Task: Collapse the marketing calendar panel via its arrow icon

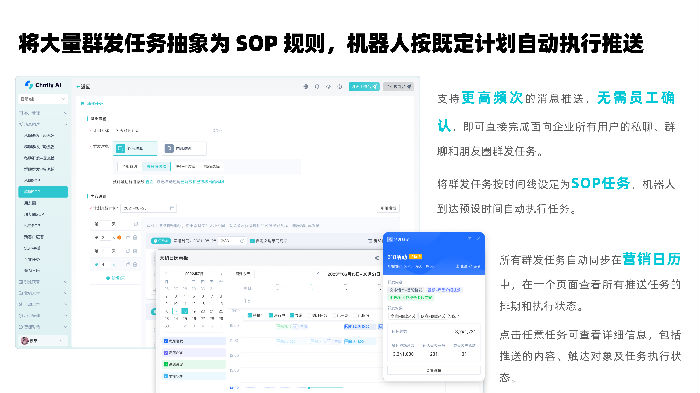Action: [377, 258]
